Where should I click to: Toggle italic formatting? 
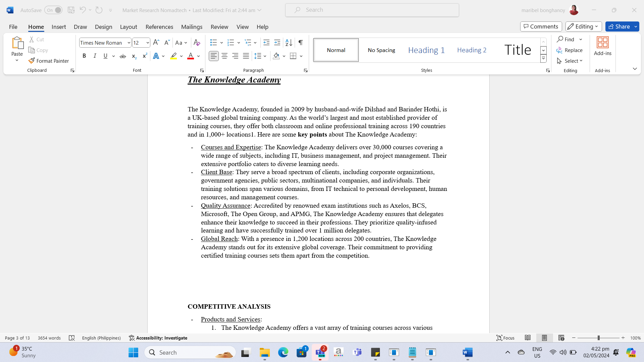click(95, 56)
